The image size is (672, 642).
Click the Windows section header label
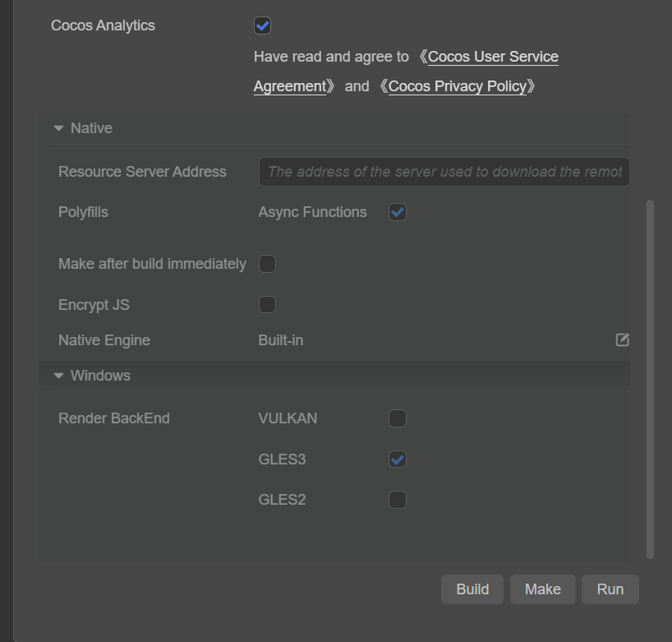[x=100, y=376]
